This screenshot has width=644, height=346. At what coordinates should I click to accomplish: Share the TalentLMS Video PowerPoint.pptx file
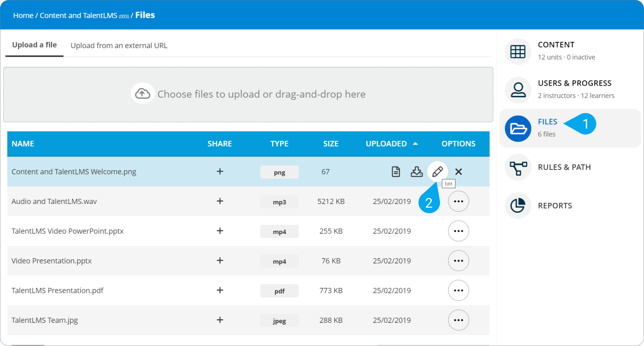click(220, 231)
